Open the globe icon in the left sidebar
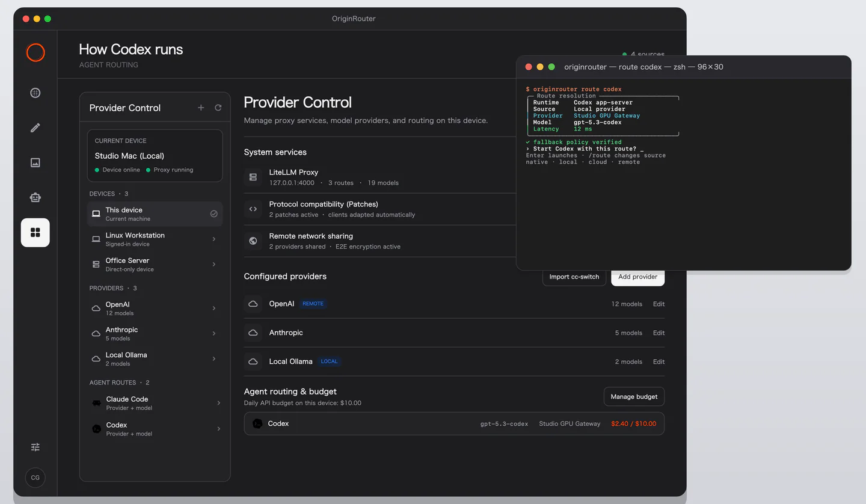The height and width of the screenshot is (504, 866). 35,93
